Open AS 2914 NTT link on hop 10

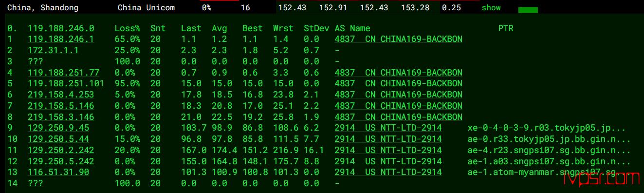[388, 139]
